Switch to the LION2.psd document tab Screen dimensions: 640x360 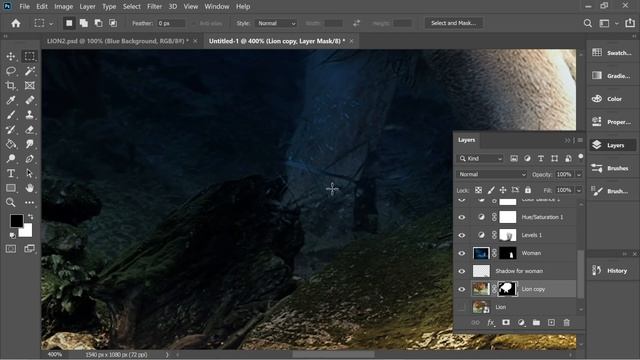118,41
